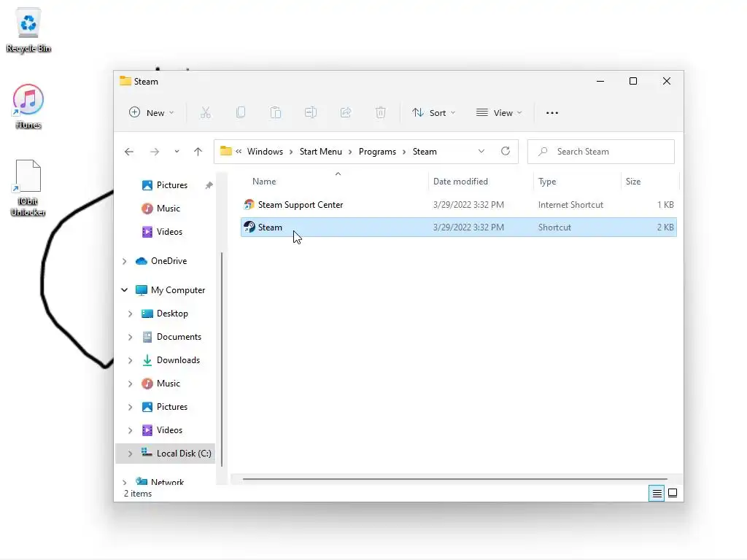Expand the Documents tree node
747x560 pixels.
pyautogui.click(x=130, y=337)
